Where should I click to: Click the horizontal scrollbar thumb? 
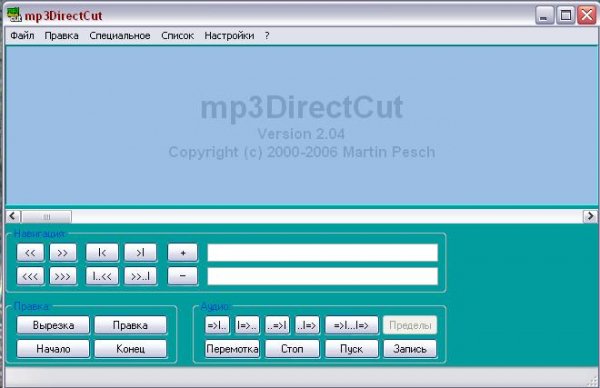(46, 217)
